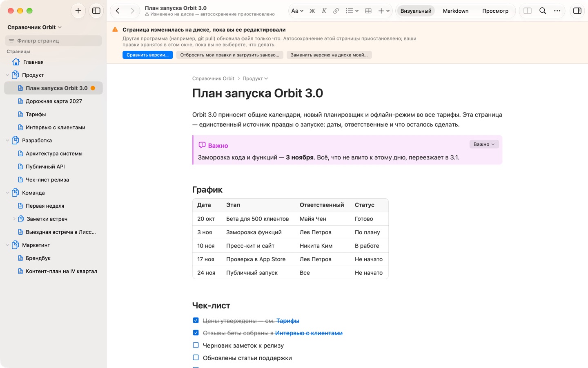This screenshot has width=588, height=368.
Task: Insert a table from the toolbar
Action: point(368,11)
